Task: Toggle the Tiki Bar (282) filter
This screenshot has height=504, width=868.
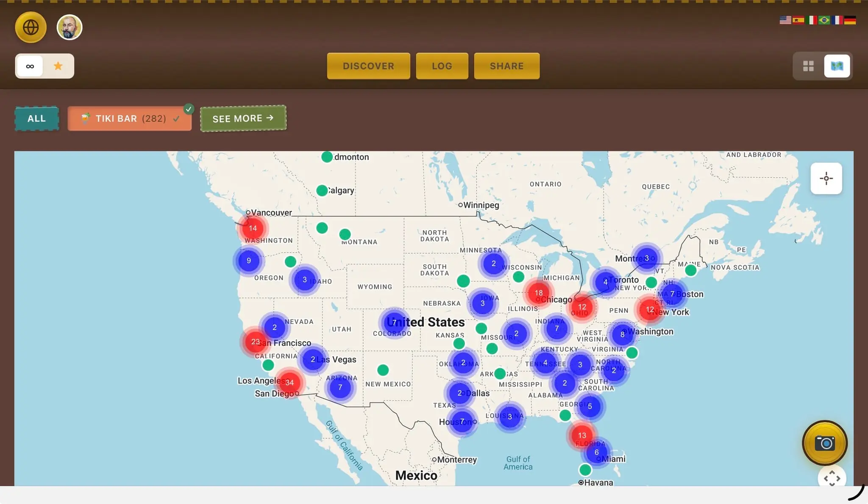Action: [x=130, y=119]
